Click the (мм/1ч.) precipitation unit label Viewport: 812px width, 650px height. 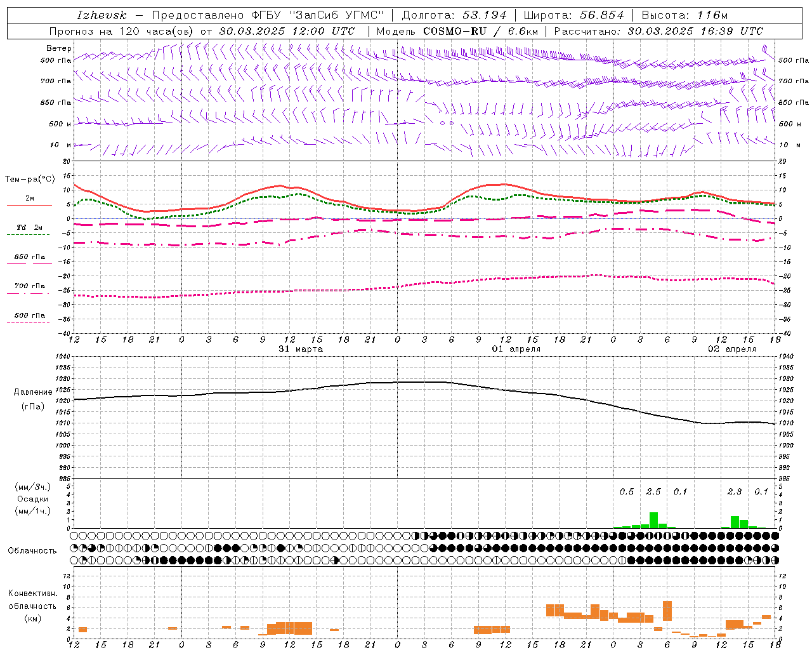point(33,511)
